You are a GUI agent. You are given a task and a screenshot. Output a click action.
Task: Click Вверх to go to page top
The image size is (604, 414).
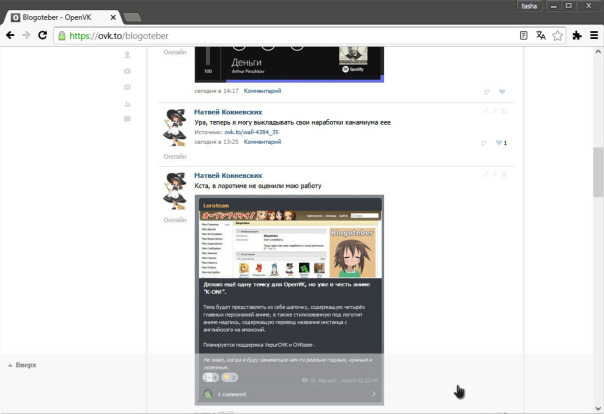pos(22,365)
